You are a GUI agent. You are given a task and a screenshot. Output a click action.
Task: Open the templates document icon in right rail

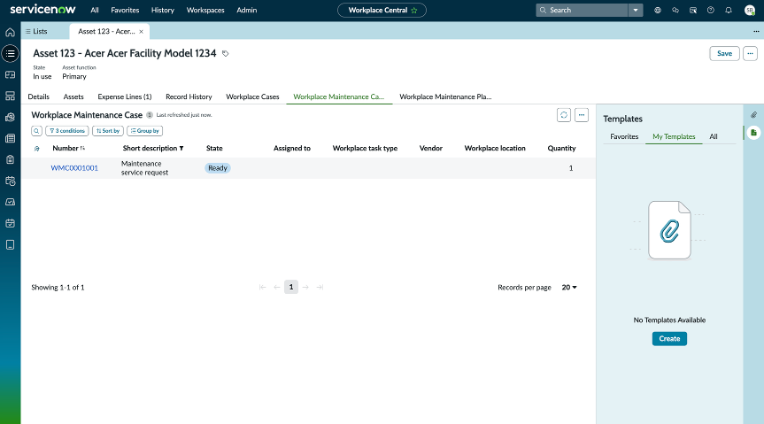754,133
